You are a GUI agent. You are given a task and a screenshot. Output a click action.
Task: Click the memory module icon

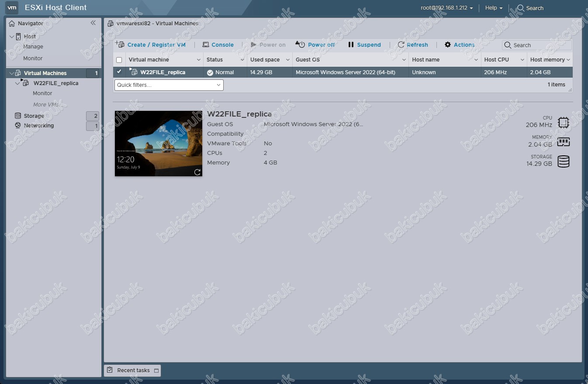[x=564, y=142]
